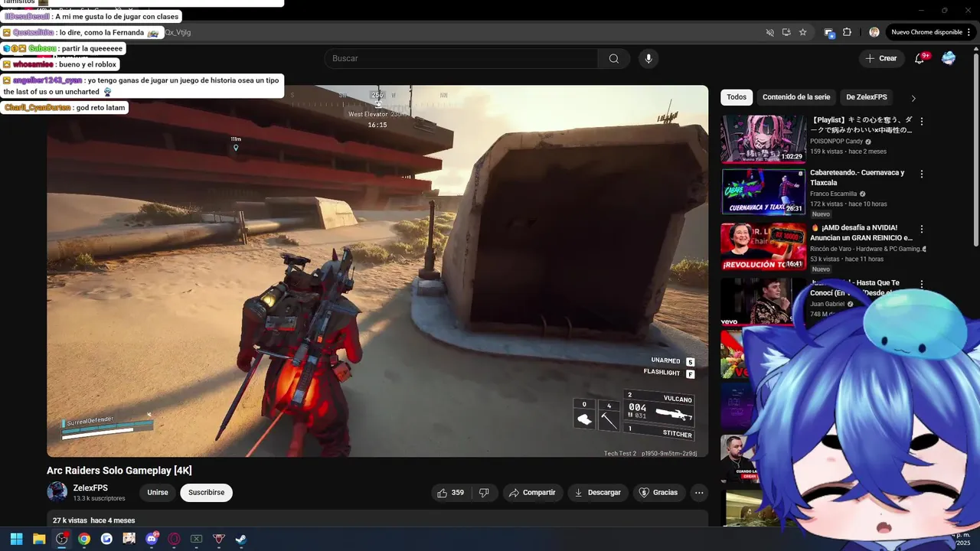Bookmark this page with the star icon
Screen dimensions: 980x551
(802, 32)
